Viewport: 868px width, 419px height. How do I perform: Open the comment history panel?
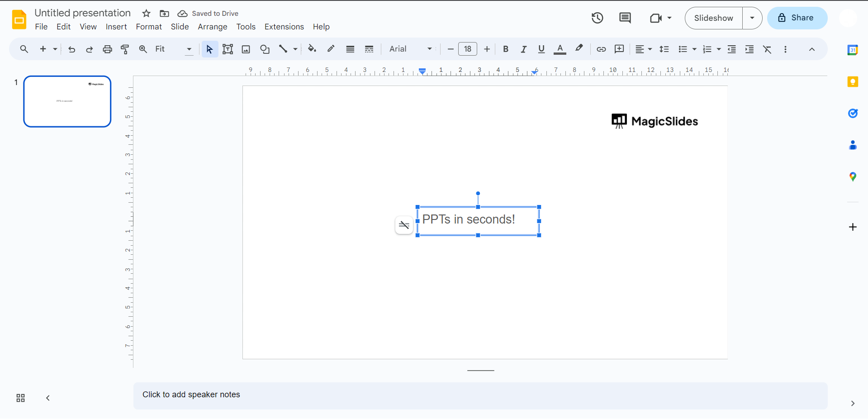pyautogui.click(x=625, y=18)
